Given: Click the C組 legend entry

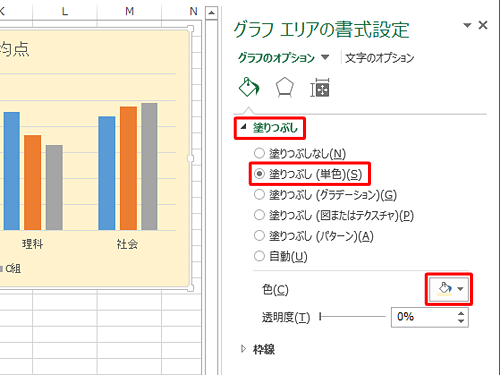Looking at the screenshot, I should tap(10, 268).
